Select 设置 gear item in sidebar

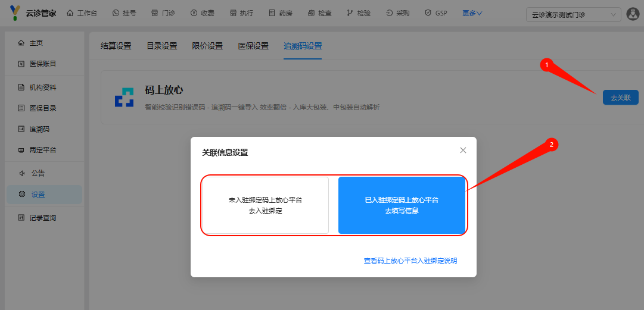point(38,194)
